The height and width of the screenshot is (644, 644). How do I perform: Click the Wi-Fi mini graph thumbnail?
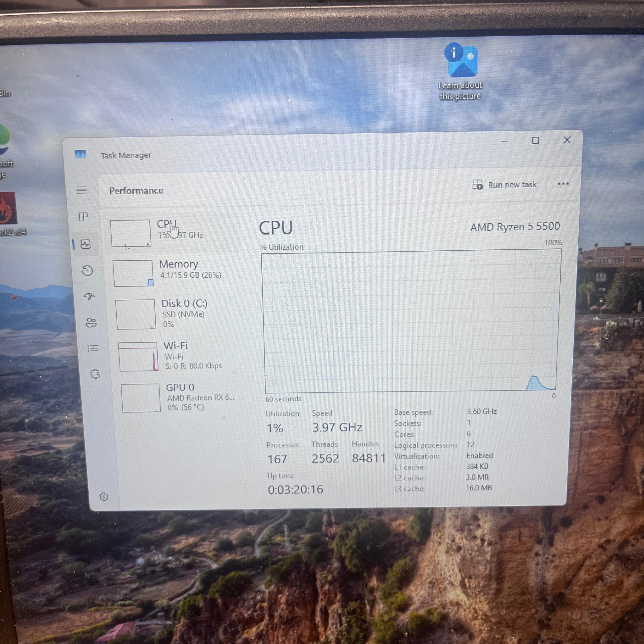(138, 356)
